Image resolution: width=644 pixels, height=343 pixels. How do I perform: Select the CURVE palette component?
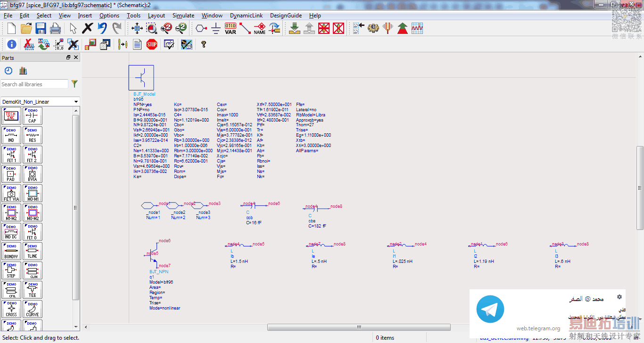coord(33,309)
